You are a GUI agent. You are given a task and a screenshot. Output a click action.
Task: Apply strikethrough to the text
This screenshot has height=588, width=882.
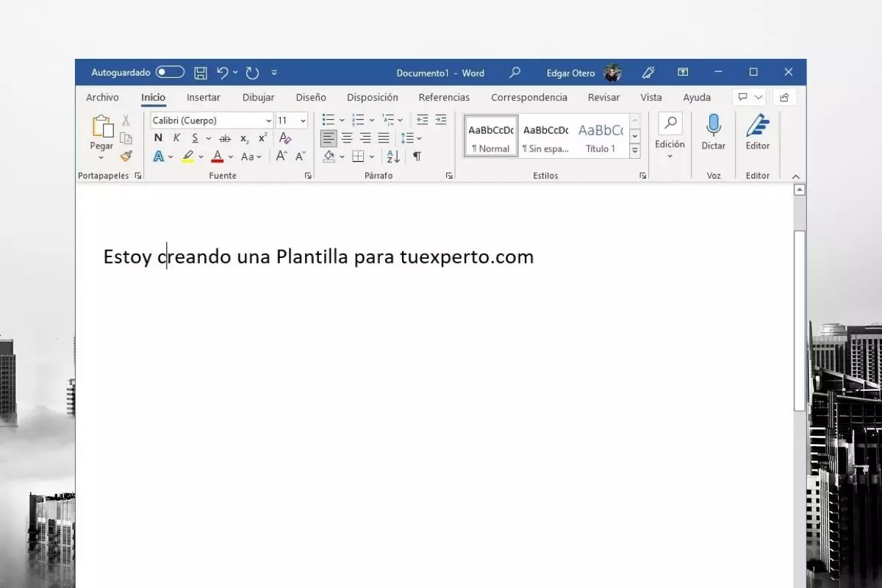[x=225, y=138]
